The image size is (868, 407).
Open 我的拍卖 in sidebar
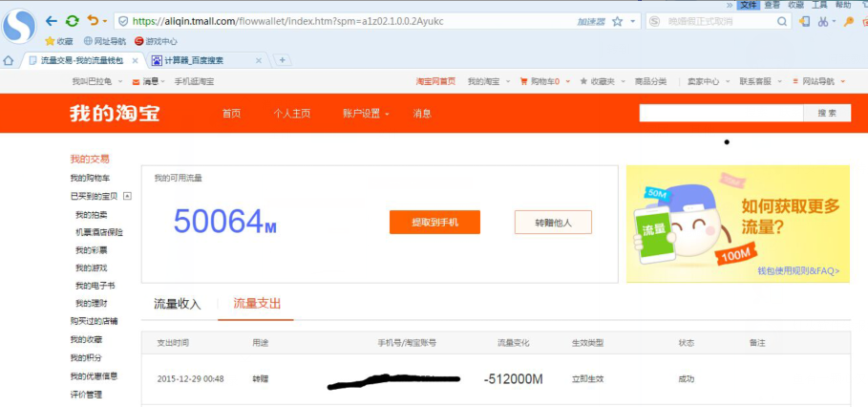click(x=92, y=214)
